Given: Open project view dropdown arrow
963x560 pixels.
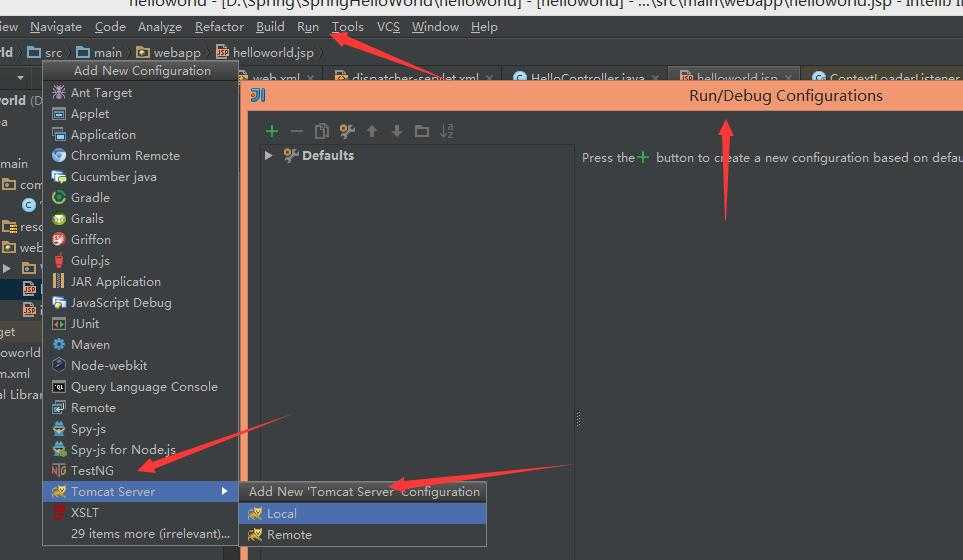Looking at the screenshot, I should coord(20,78).
